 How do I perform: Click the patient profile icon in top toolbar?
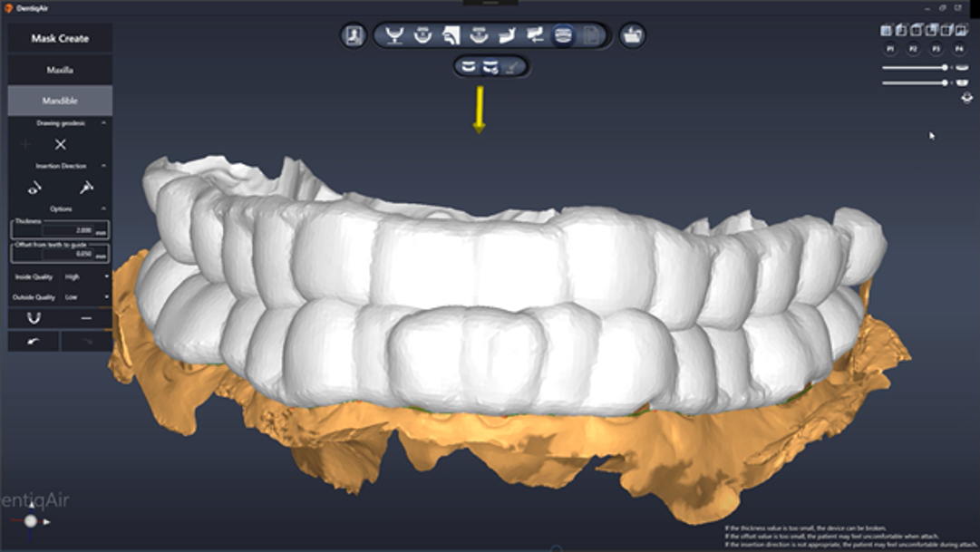[353, 35]
